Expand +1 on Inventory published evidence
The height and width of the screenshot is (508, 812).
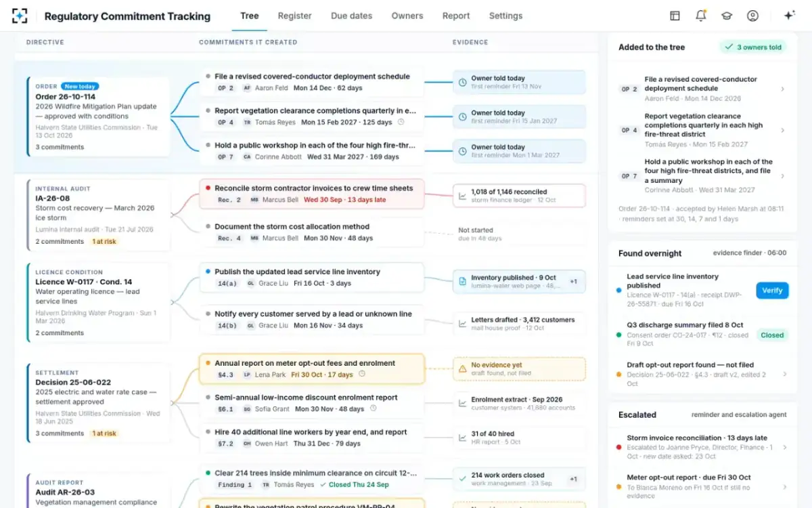573,281
